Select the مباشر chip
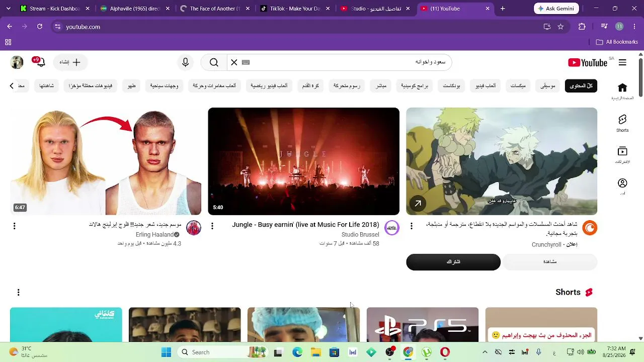644x362 pixels. [381, 86]
